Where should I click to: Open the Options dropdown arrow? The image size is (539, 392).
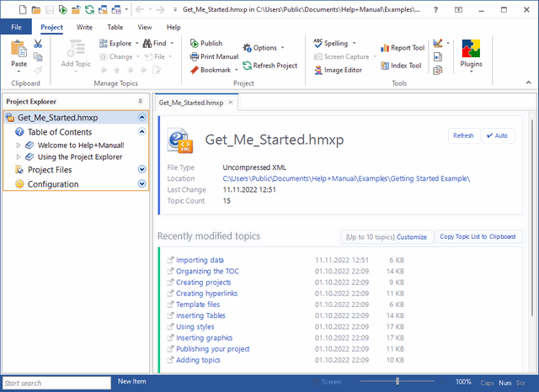click(x=283, y=48)
